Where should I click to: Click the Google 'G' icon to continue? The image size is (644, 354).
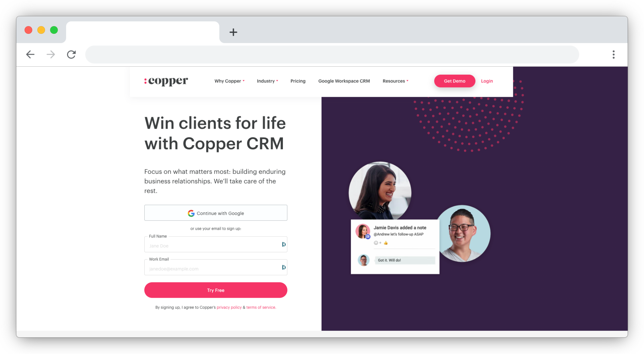pos(190,213)
